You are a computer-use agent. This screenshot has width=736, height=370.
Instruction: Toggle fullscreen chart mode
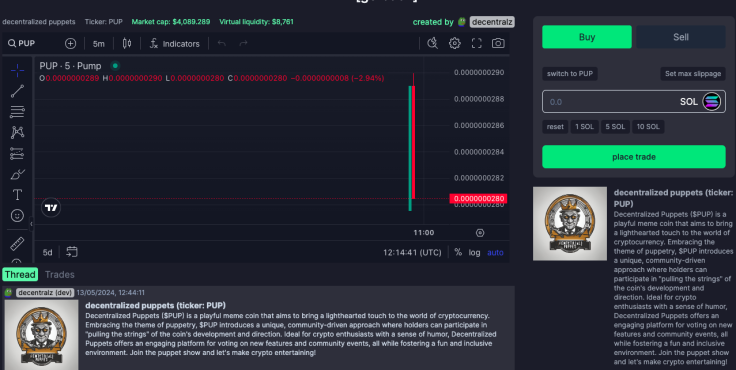476,43
